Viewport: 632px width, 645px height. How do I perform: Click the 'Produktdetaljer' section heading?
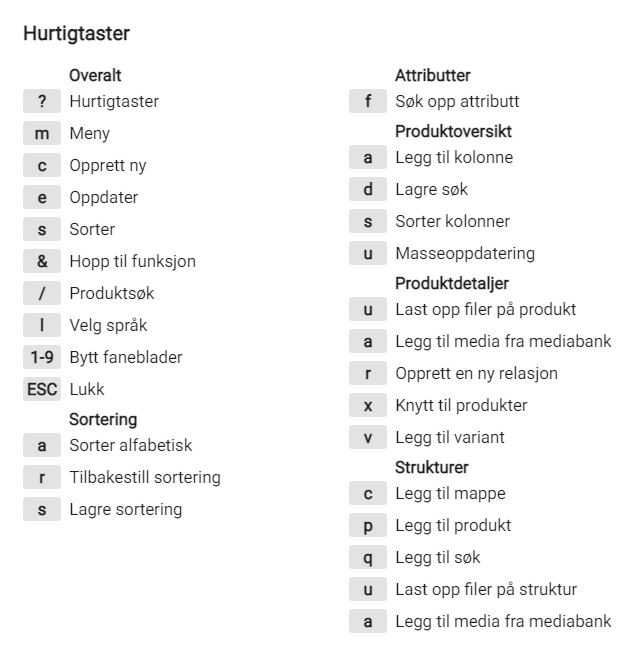coord(452,283)
